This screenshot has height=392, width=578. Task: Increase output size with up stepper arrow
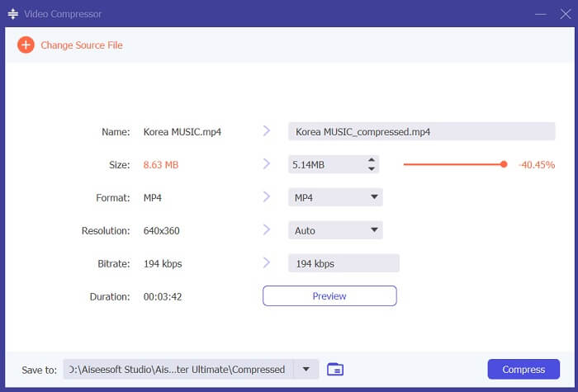372,160
